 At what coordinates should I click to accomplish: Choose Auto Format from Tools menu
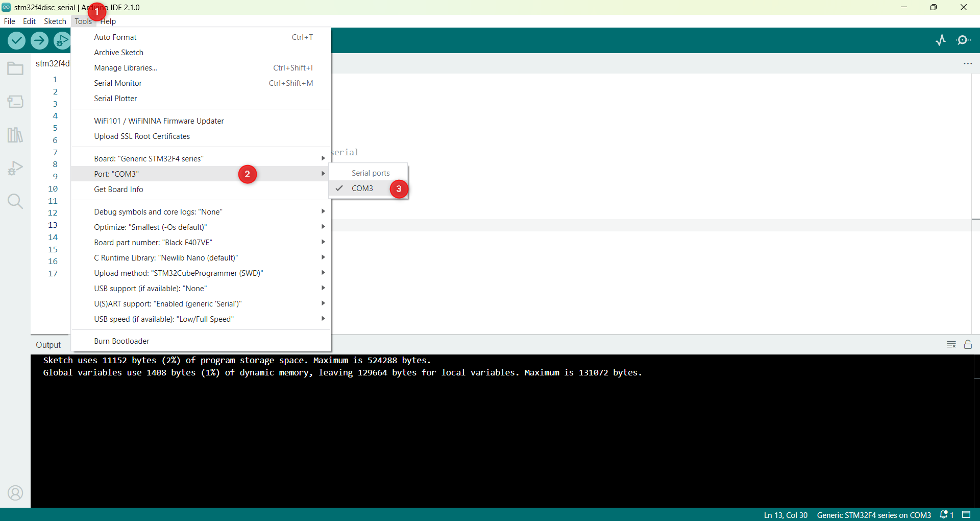point(201,37)
